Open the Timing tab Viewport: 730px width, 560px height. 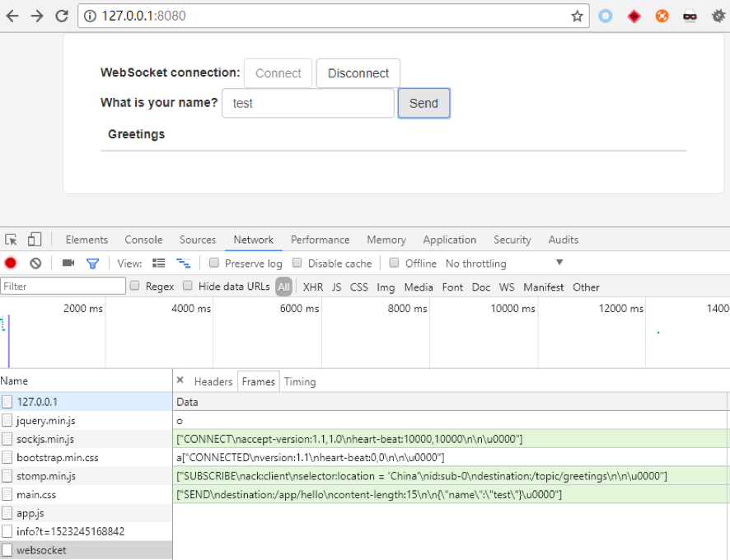click(x=299, y=381)
